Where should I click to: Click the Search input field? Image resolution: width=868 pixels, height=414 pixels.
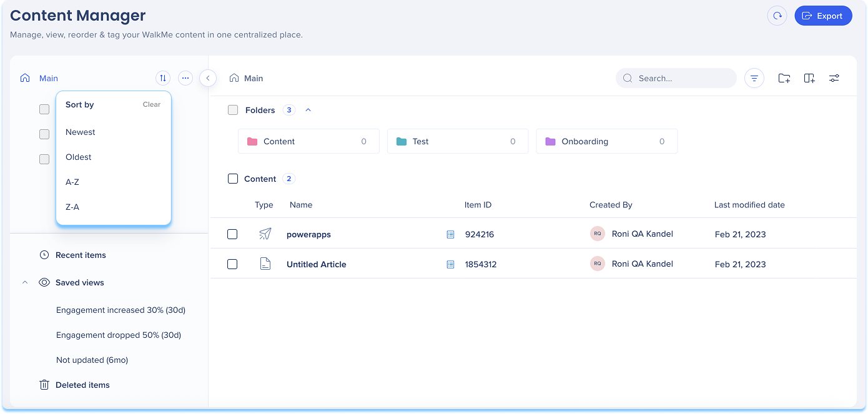coord(676,78)
